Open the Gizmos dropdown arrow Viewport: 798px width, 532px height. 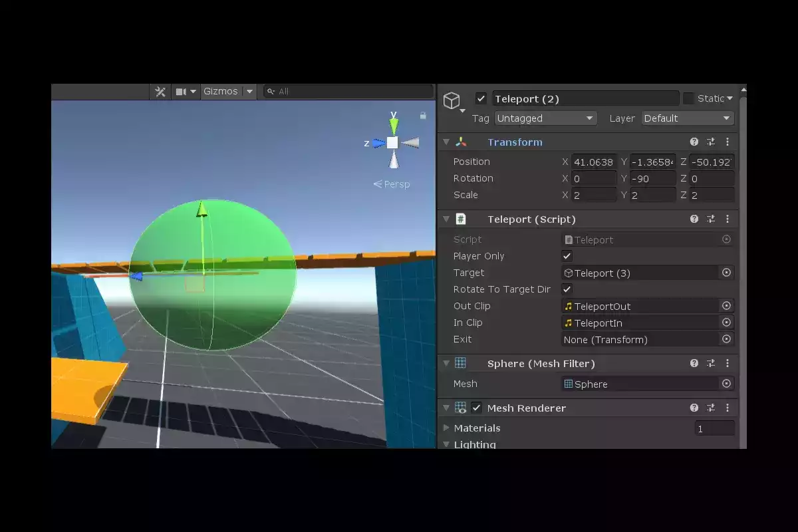(249, 92)
